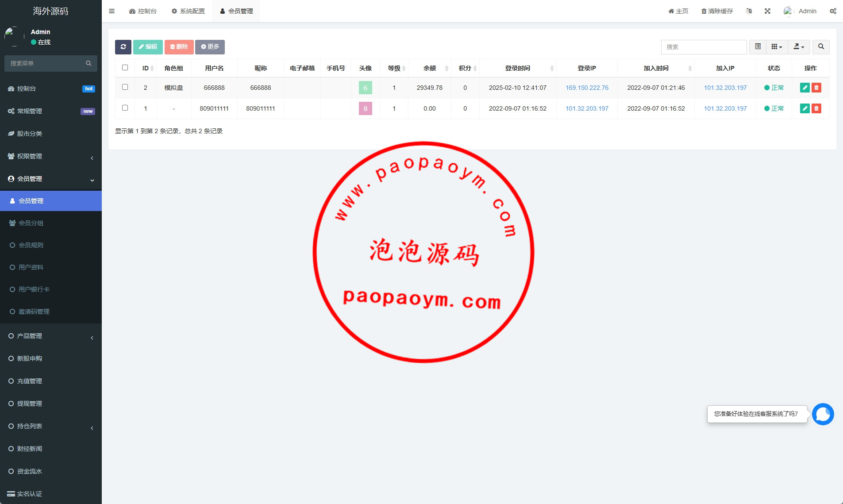
Task: Open 用户银行卡 submenu item
Action: [x=51, y=289]
